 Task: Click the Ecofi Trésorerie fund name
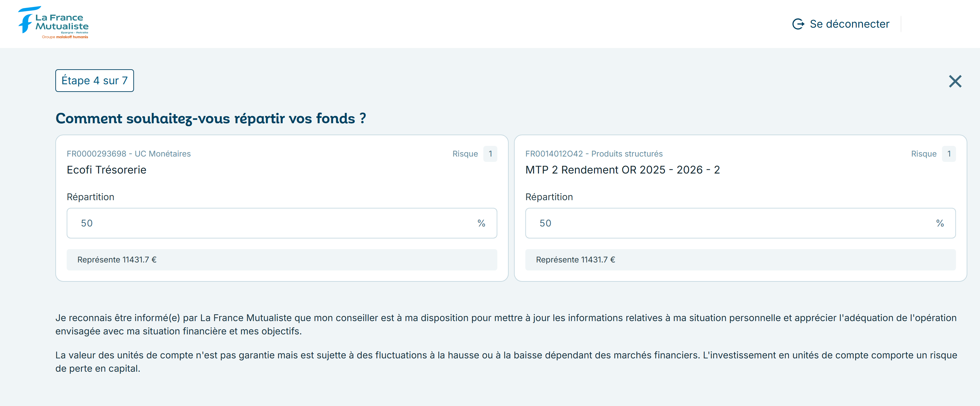(x=107, y=170)
